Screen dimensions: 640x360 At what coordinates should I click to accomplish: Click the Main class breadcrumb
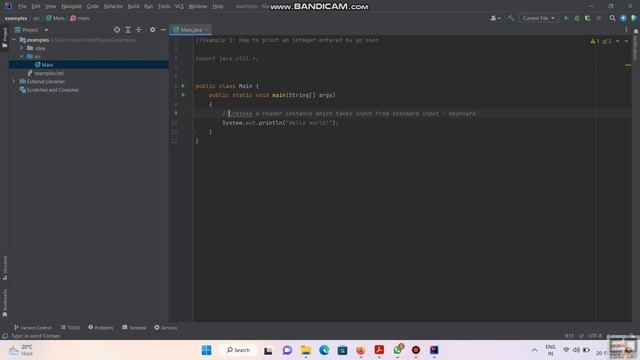[55, 18]
